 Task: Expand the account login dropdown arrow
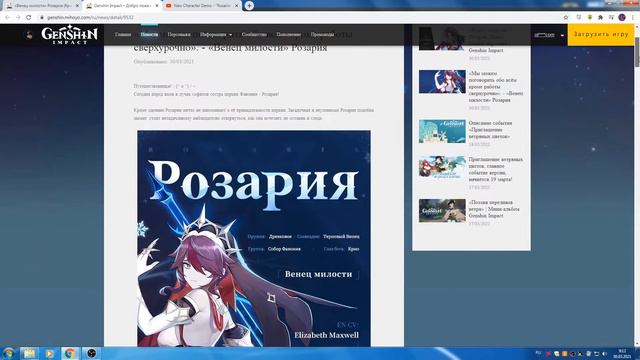pyautogui.click(x=562, y=35)
